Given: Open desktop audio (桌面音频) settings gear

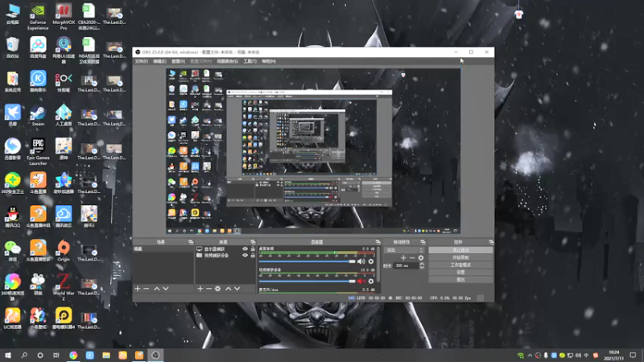Looking at the screenshot, I should [x=371, y=261].
